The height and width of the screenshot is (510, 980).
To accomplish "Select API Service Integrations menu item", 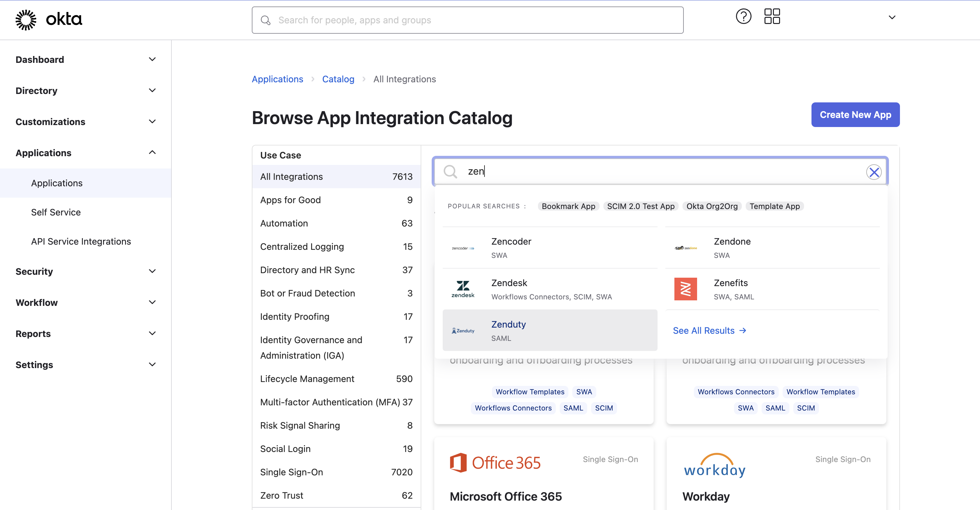I will coord(81,241).
